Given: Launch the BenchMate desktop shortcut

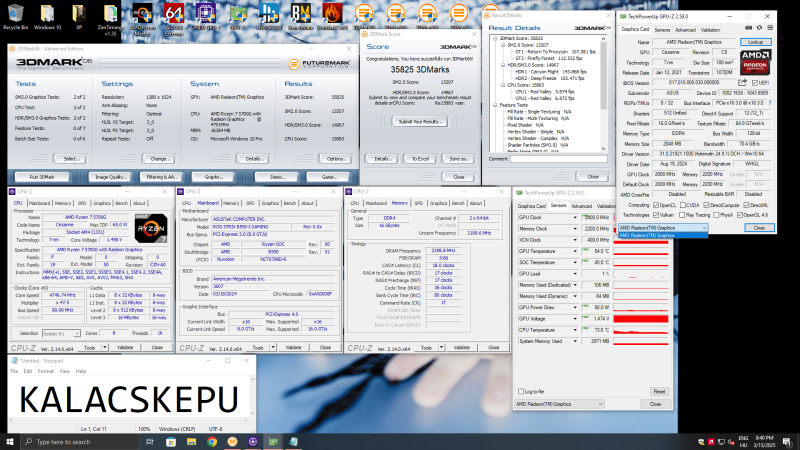Looking at the screenshot, I should pyautogui.click(x=301, y=16).
